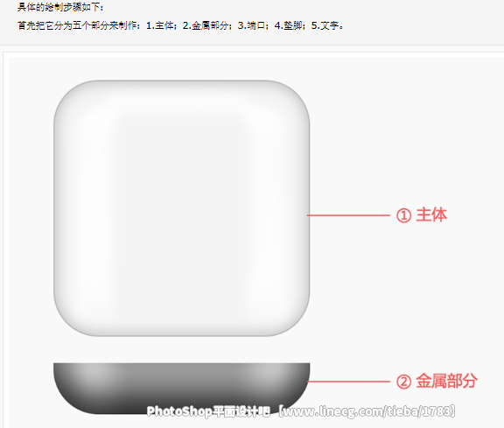Click 1.主体 in the intro sentence
This screenshot has width=504, height=428.
(160, 25)
